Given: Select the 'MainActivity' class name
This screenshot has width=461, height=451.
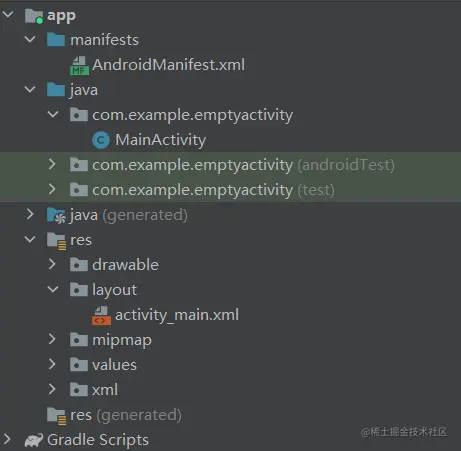Looking at the screenshot, I should [x=161, y=140].
